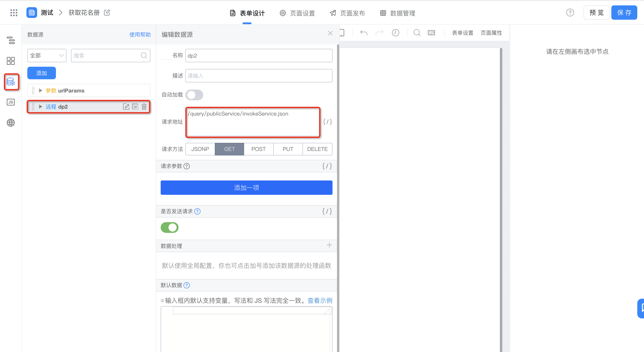This screenshot has width=644, height=352.
Task: Focus the 描述 input field
Action: click(x=259, y=75)
